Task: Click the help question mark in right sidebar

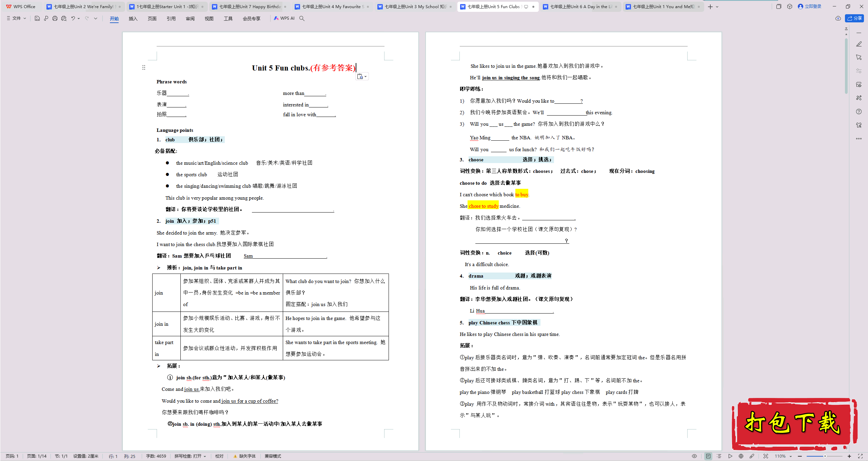Action: click(x=859, y=112)
